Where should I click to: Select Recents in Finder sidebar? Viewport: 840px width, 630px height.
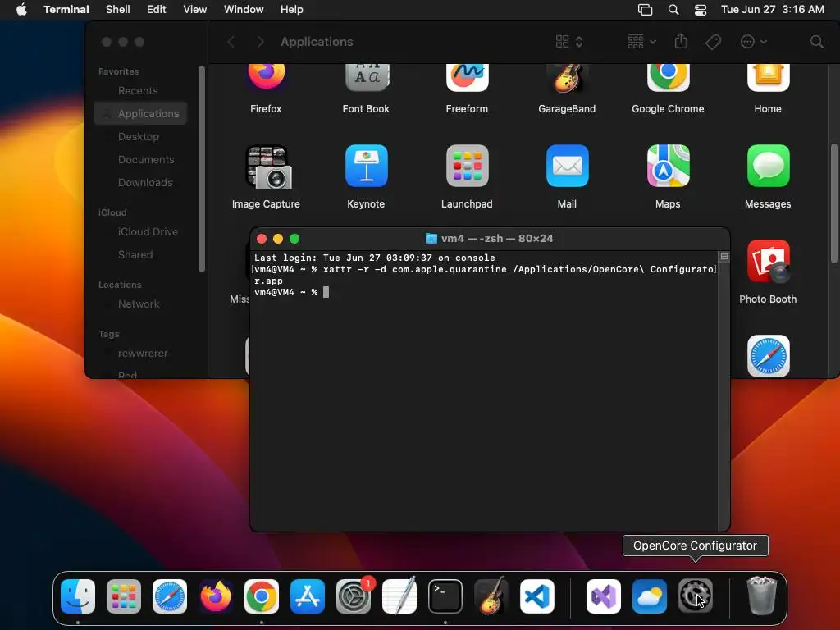point(138,90)
